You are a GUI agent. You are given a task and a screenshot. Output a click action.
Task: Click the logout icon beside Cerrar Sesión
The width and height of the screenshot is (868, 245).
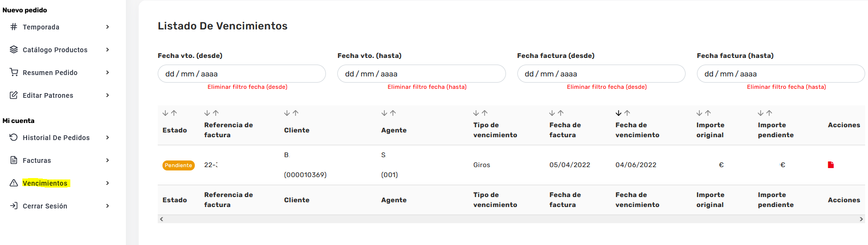[x=14, y=206]
